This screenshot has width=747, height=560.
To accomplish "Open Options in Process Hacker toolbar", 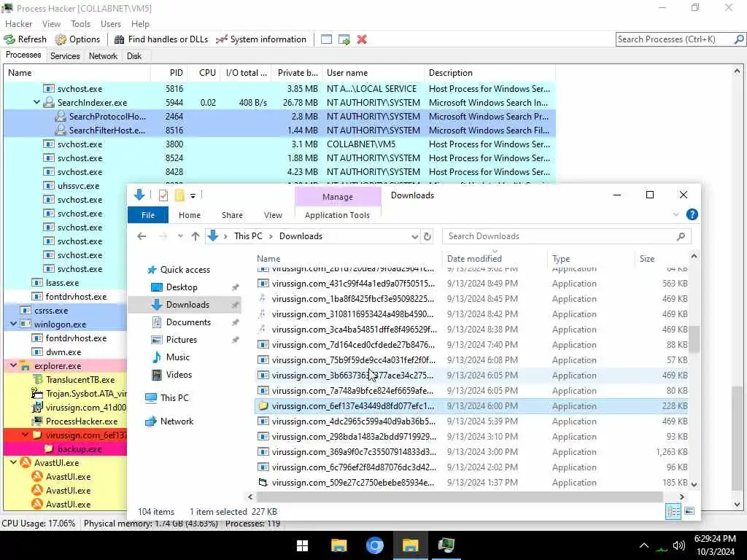I will pos(77,39).
